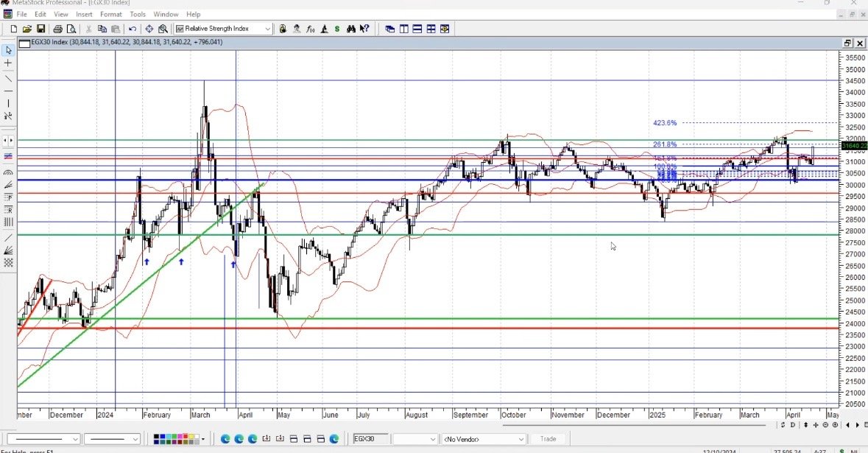This screenshot has height=453, width=868.
Task: Click the Save file toolbar icon
Action: (40, 29)
